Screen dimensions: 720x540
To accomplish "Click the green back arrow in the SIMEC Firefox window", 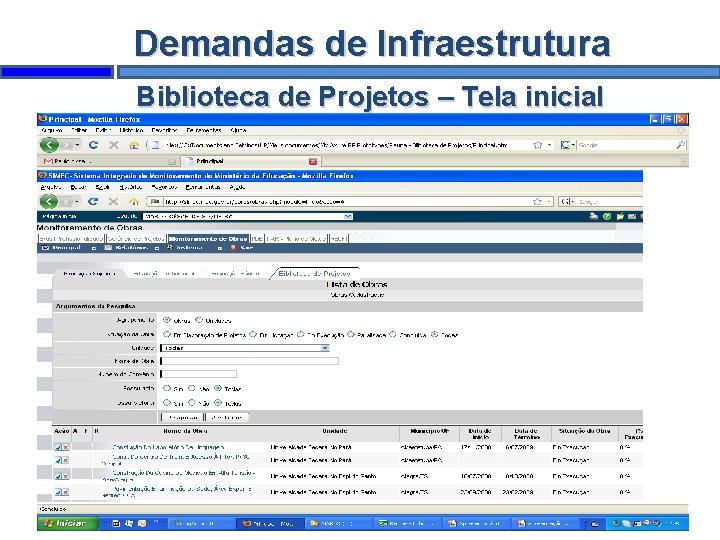I will click(x=49, y=202).
